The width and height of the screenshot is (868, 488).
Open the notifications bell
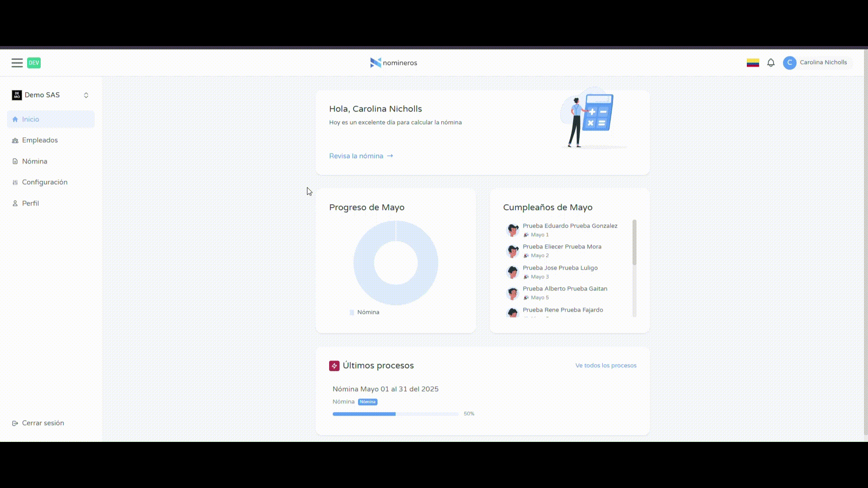(x=771, y=63)
